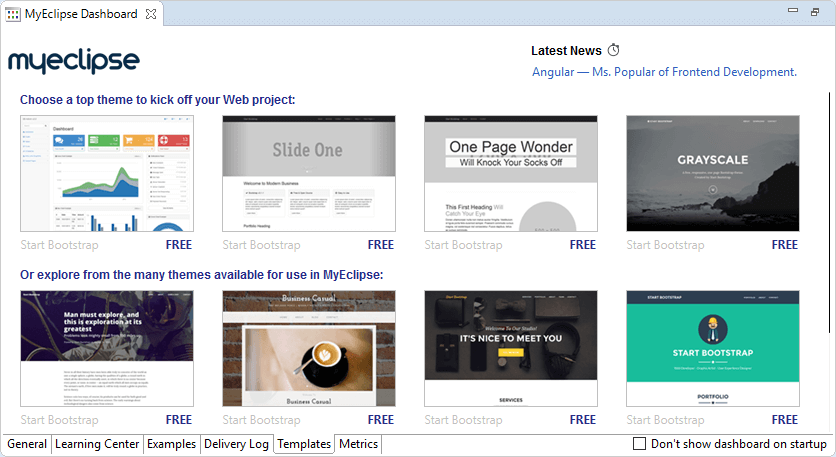The image size is (836, 457).
Task: Open the Learning Center tab
Action: [97, 444]
